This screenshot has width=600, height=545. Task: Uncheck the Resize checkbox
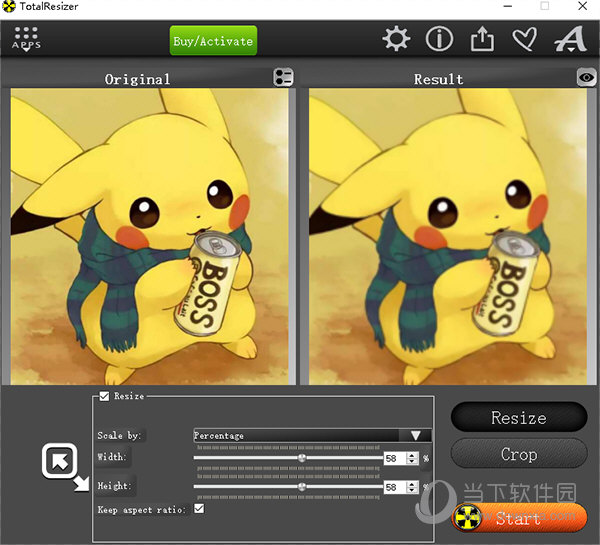[104, 396]
